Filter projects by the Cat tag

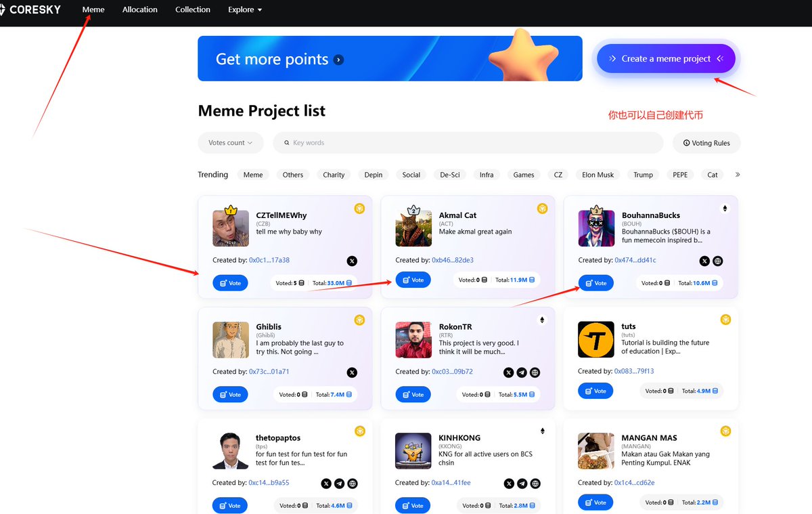pyautogui.click(x=713, y=175)
